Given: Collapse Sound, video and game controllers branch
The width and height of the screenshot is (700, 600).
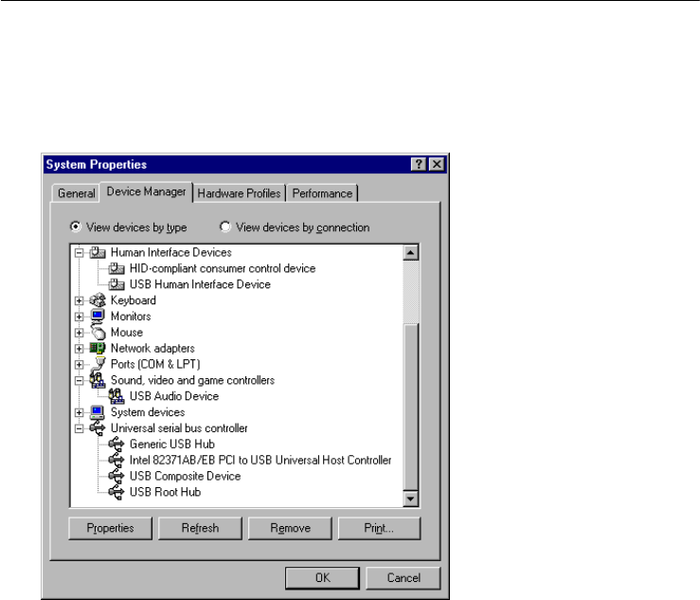Looking at the screenshot, I should coord(79,381).
